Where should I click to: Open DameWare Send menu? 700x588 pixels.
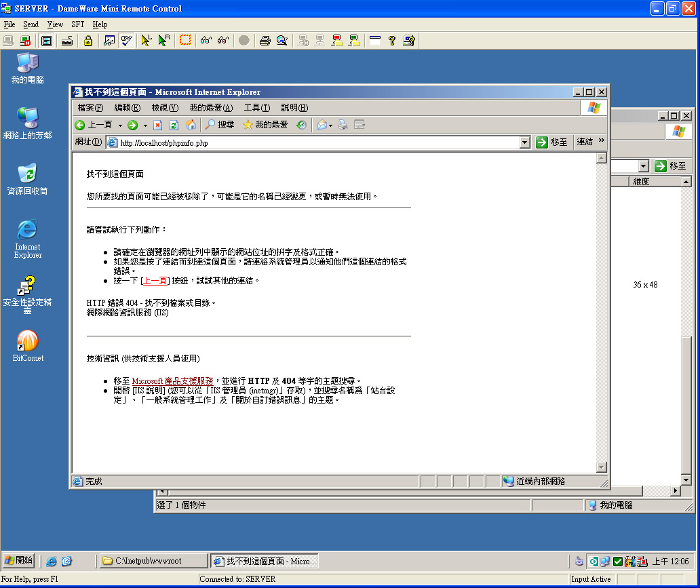31,24
